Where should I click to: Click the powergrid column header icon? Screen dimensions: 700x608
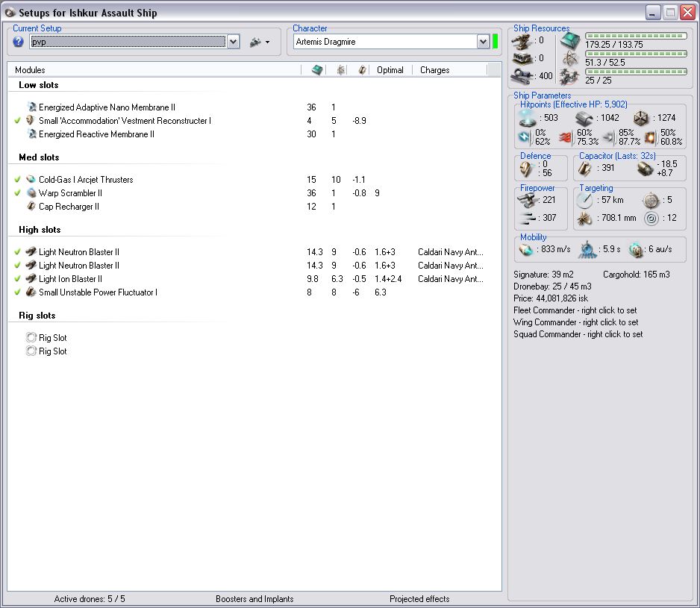[x=340, y=70]
